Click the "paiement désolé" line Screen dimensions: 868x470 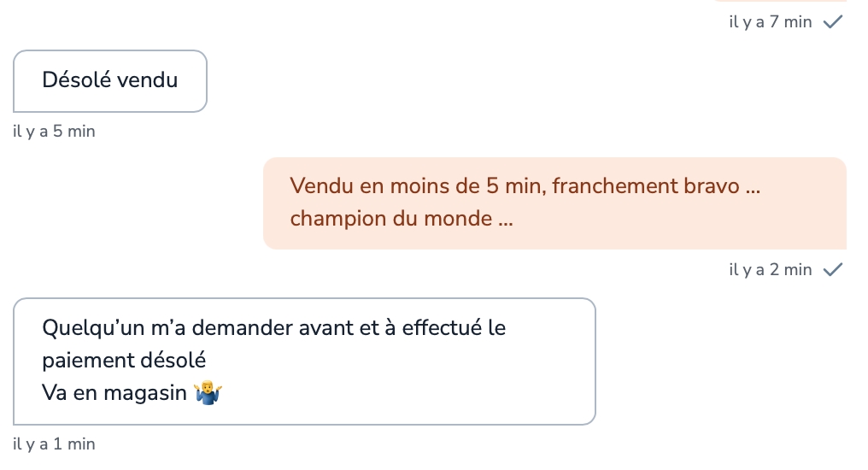coord(124,361)
